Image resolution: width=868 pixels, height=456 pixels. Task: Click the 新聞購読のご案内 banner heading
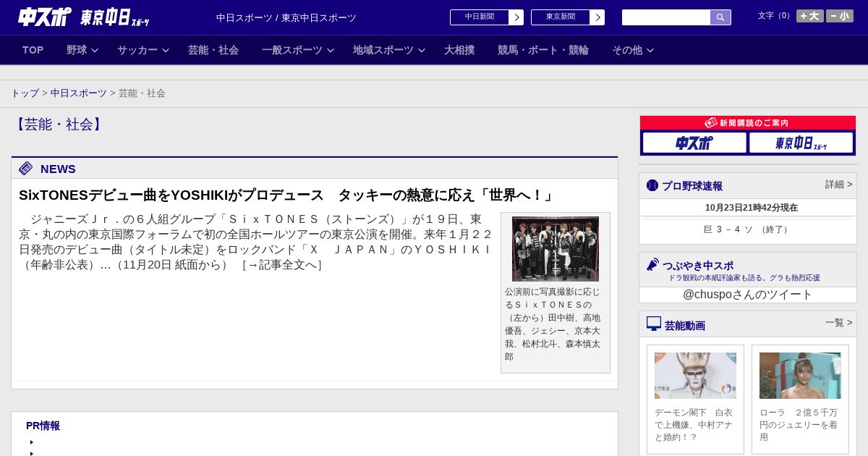click(x=748, y=123)
